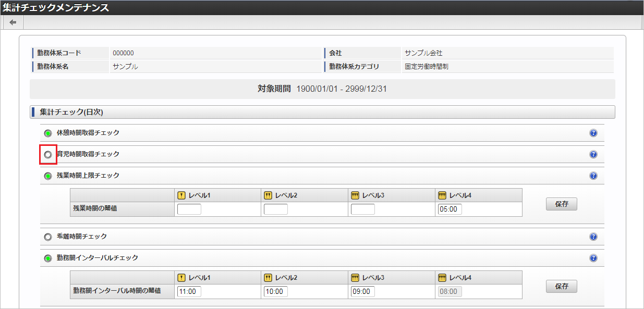Screen dimensions: 644x309
Task: Click レベル2 warning icon in 勤務間インターバル table
Action: click(268, 277)
